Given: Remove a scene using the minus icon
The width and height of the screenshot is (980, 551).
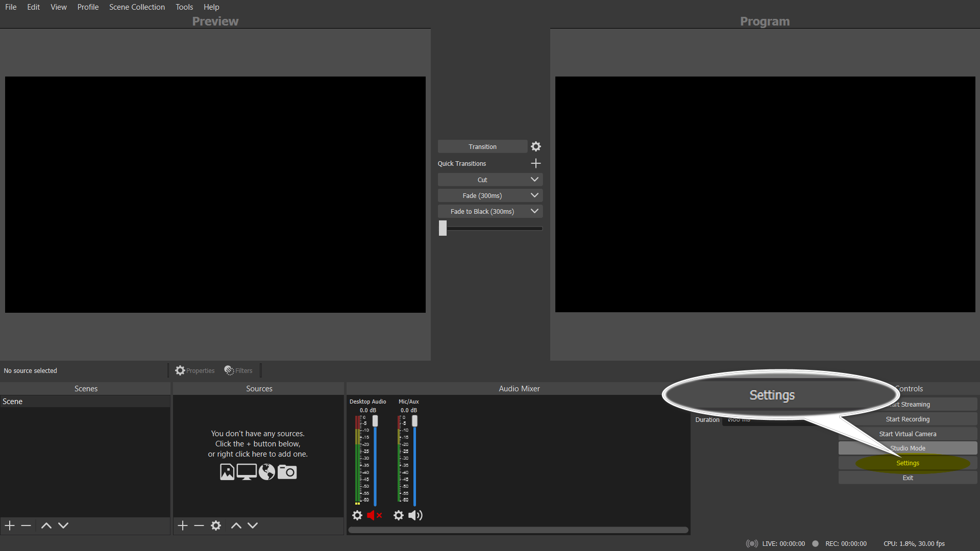Looking at the screenshot, I should pos(26,525).
